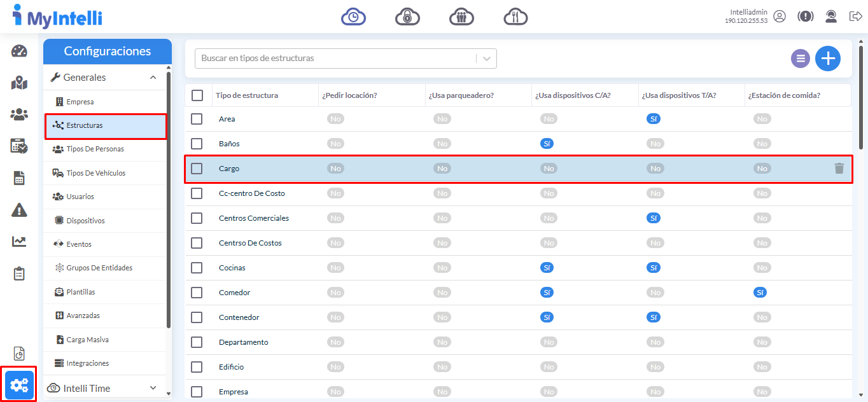Viewport: 868px width, 402px height.
Task: Open the dining cloud icon
Action: (x=515, y=17)
